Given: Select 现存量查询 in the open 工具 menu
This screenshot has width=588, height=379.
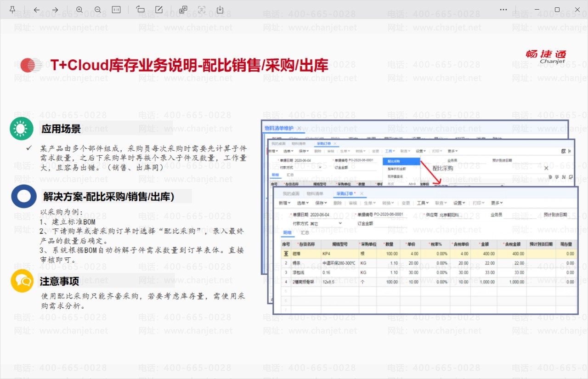Looking at the screenshot, I should [x=395, y=176].
